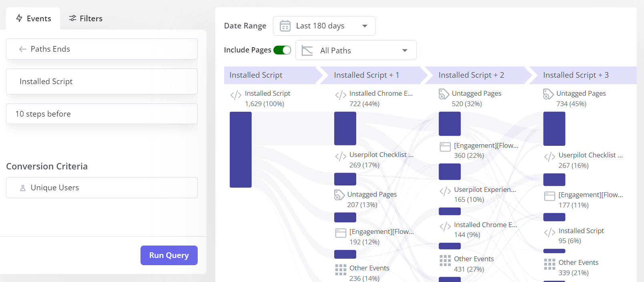Click the calendar icon in Date Range
This screenshot has width=644, height=282.
(285, 26)
